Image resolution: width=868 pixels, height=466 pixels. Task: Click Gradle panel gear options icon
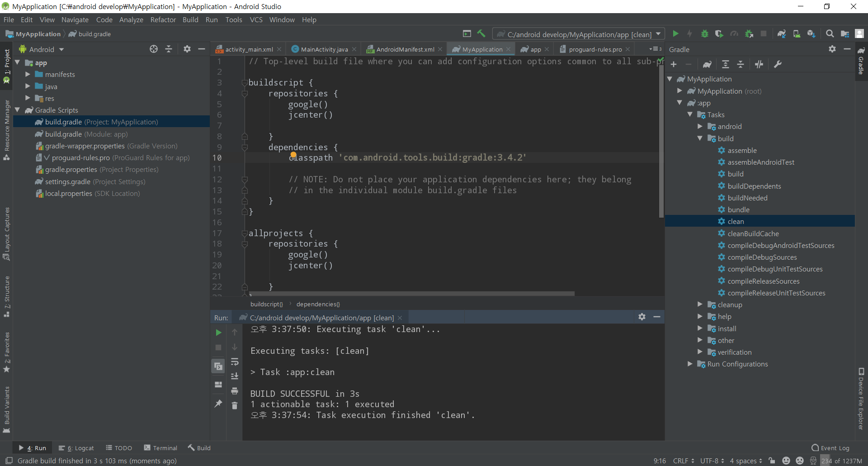[832, 49]
